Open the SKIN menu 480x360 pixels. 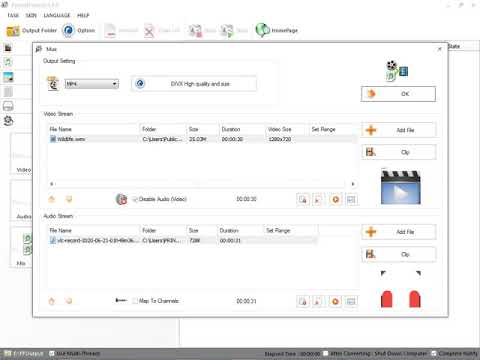click(31, 15)
